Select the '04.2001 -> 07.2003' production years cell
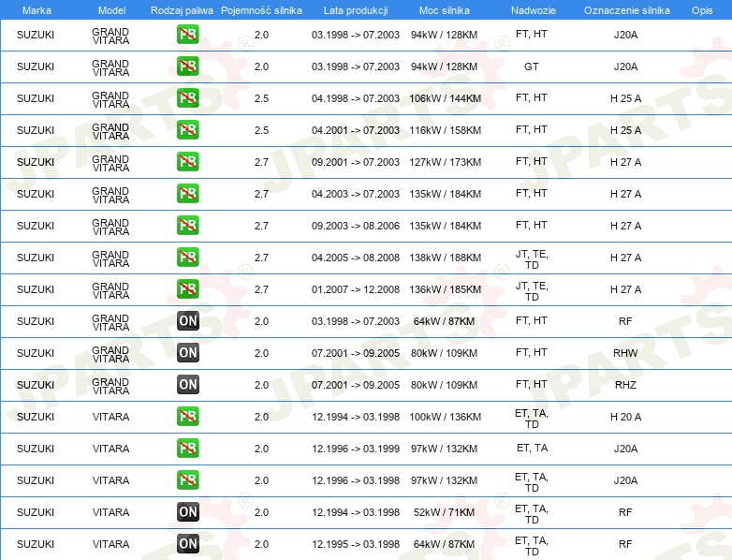Image resolution: width=732 pixels, height=560 pixels. (356, 130)
